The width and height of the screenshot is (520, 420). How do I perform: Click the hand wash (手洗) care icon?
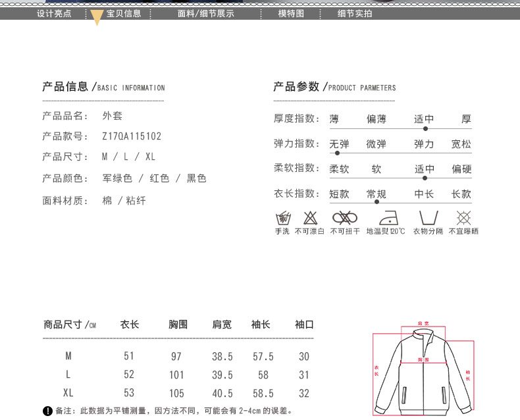(282, 218)
